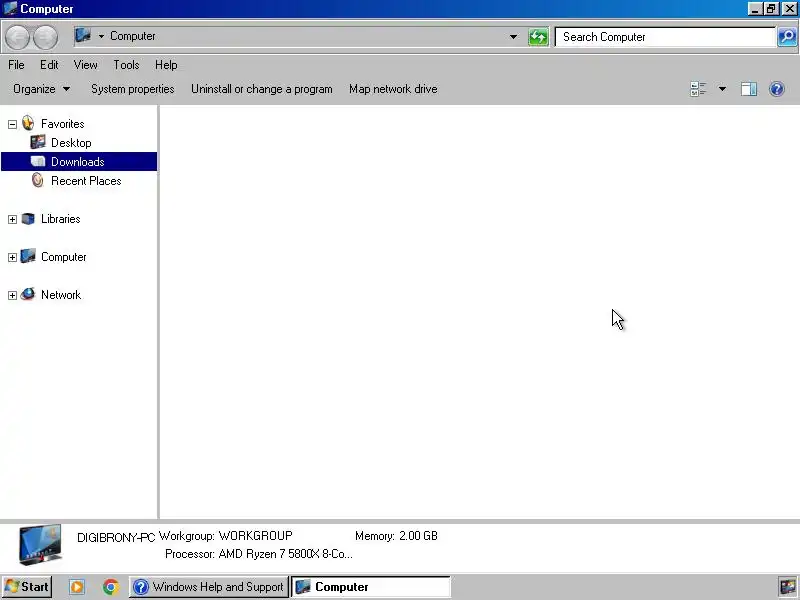
Task: Go back with the Back arrow button
Action: pos(17,37)
